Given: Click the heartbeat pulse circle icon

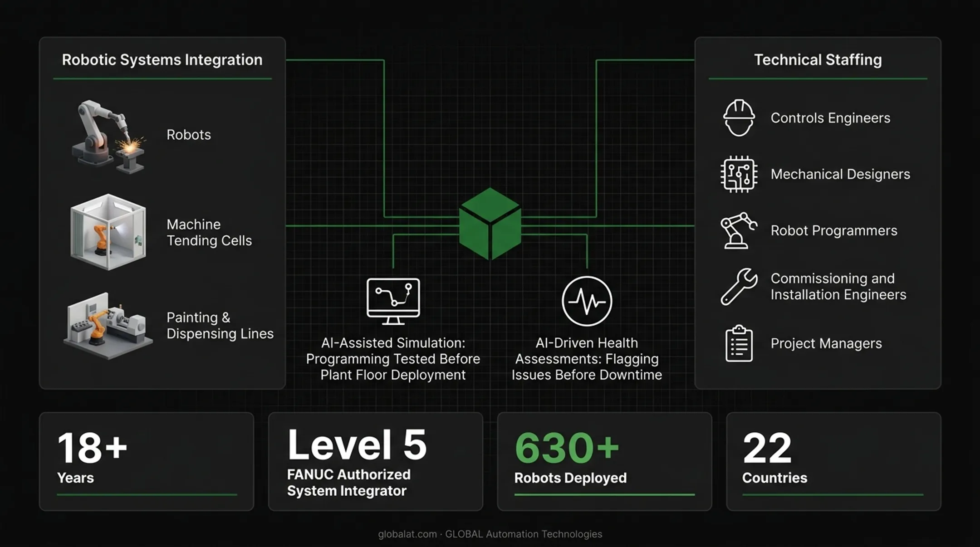Looking at the screenshot, I should point(587,301).
